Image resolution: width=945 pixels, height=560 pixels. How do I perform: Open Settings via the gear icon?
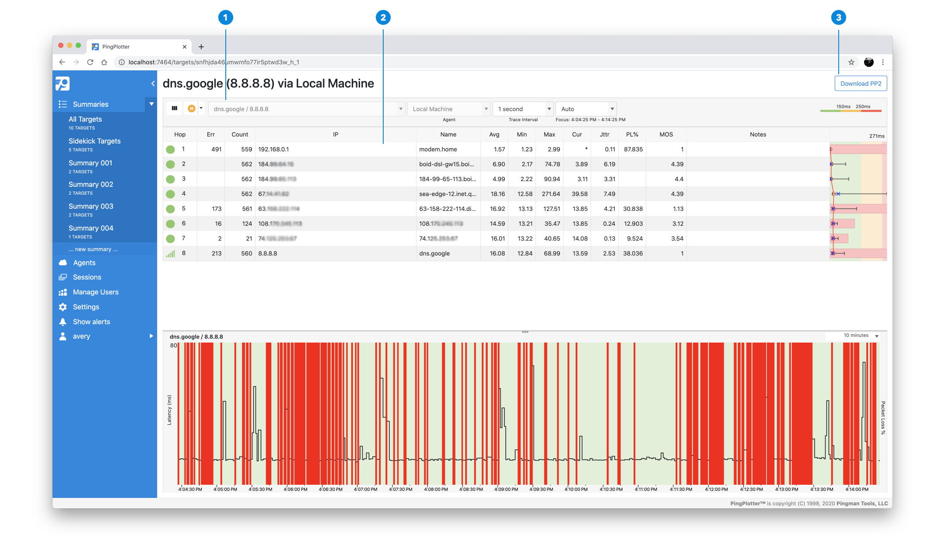pyautogui.click(x=63, y=307)
